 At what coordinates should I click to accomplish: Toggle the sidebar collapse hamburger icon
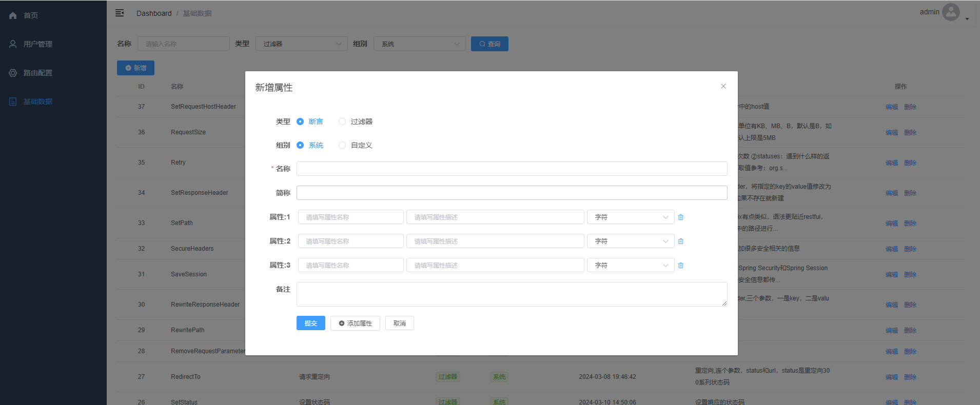tap(120, 13)
